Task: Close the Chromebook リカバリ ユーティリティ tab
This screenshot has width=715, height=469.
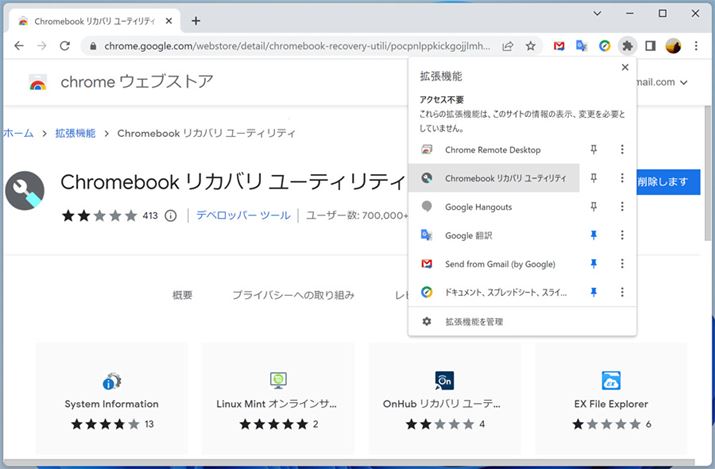Action: (169, 21)
